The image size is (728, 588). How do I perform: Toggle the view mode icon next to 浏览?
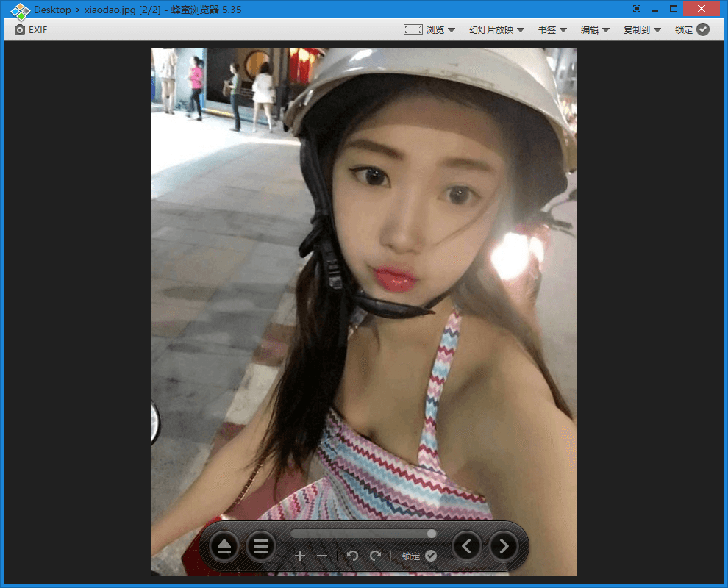point(413,29)
